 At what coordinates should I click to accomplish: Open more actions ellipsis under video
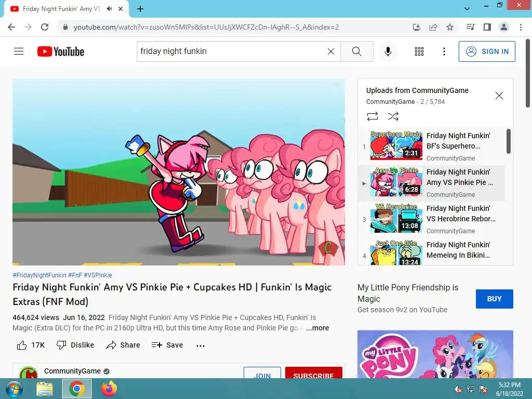(201, 345)
